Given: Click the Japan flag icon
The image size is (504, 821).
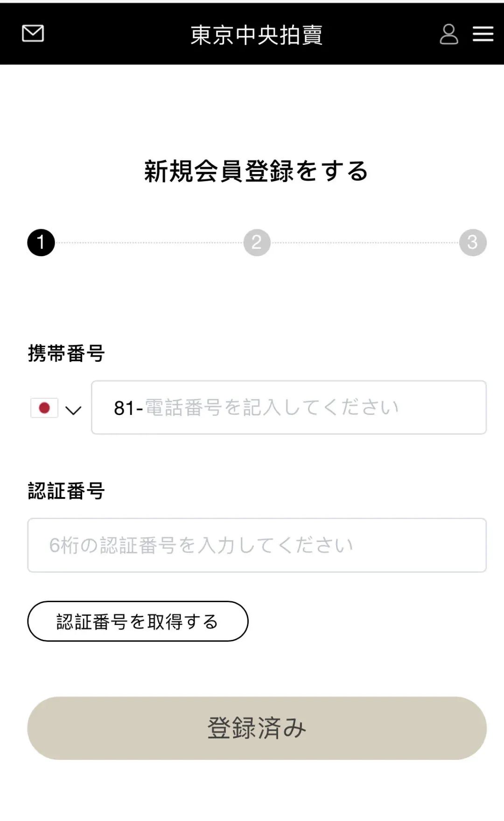Looking at the screenshot, I should [x=44, y=408].
